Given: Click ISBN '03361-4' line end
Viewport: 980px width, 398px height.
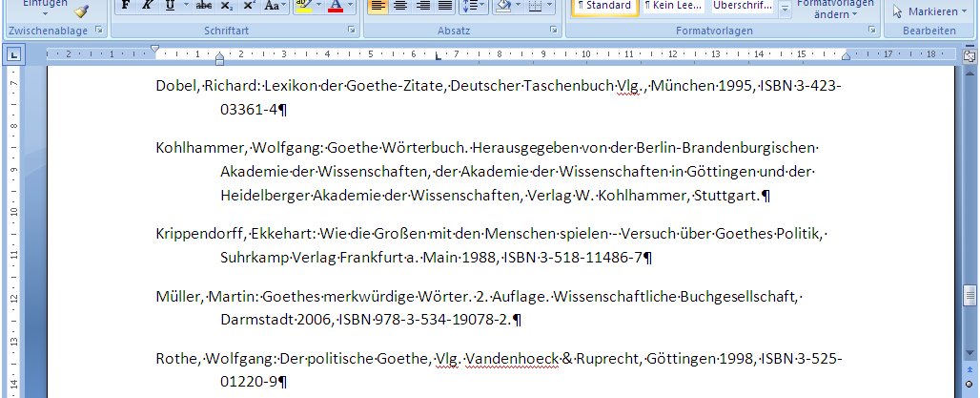Looking at the screenshot, I should click(249, 110).
